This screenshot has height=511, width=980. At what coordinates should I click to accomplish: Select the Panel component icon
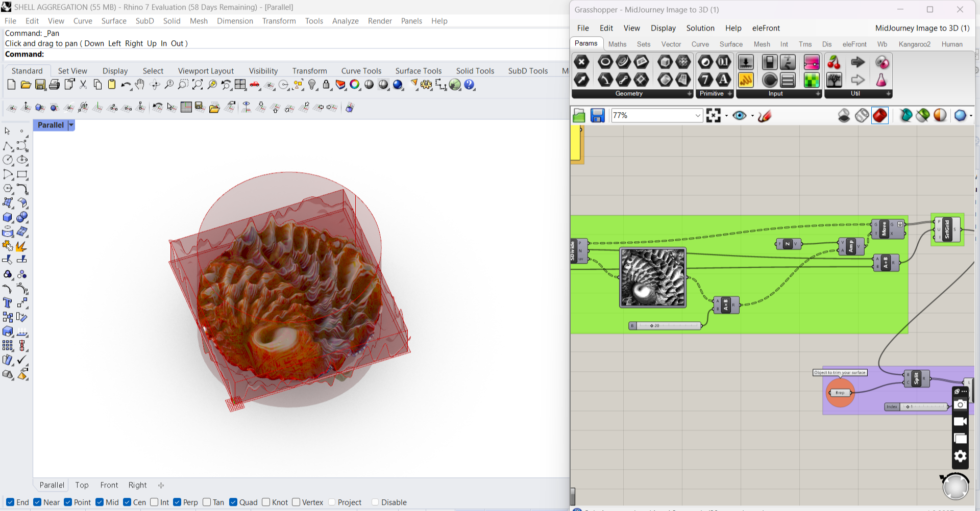[x=788, y=80]
